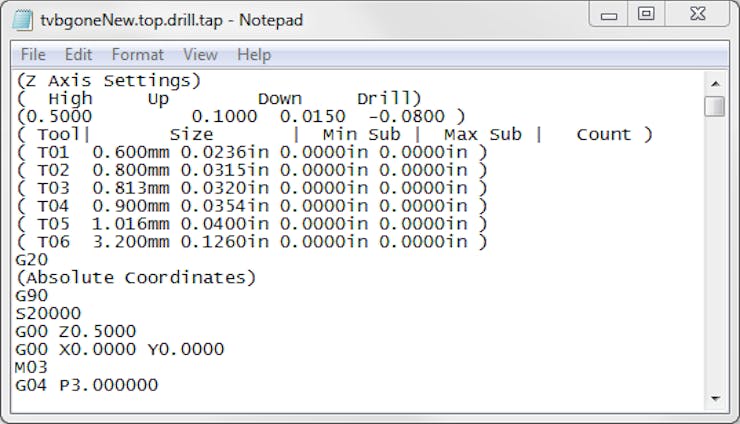This screenshot has height=424, width=740.
Task: Click the vertical scrollbar thumb
Action: (x=715, y=106)
